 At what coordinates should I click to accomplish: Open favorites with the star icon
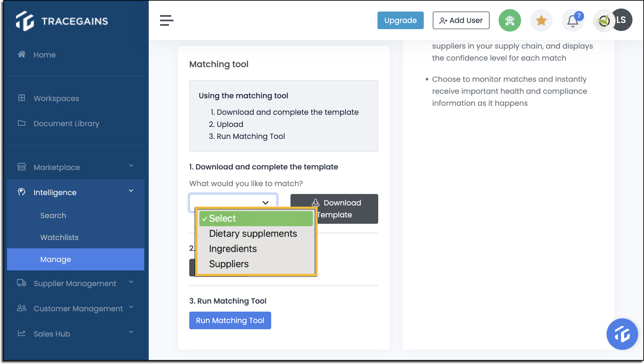[541, 20]
